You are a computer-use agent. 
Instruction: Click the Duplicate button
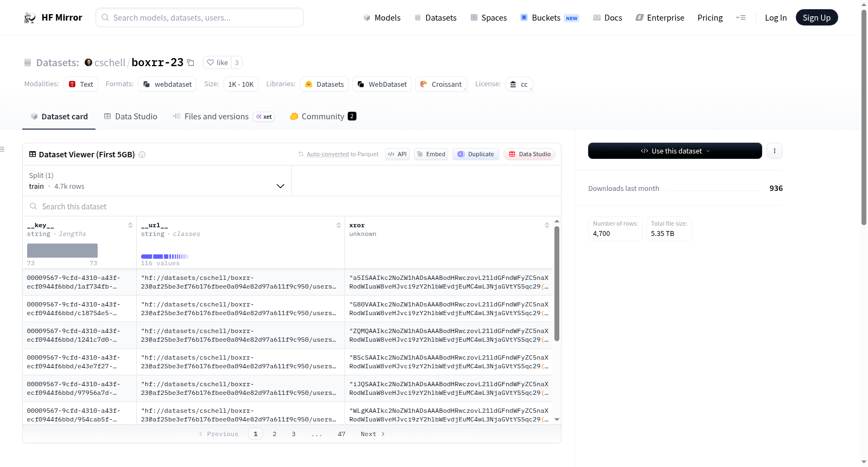(x=476, y=154)
